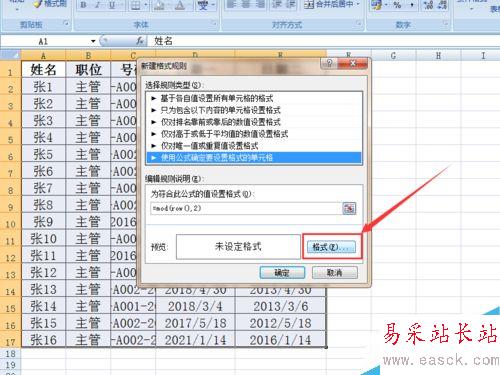The height and width of the screenshot is (375, 500).
Task: Click the =mod(row(),2) formula input field
Action: pyautogui.click(x=246, y=208)
